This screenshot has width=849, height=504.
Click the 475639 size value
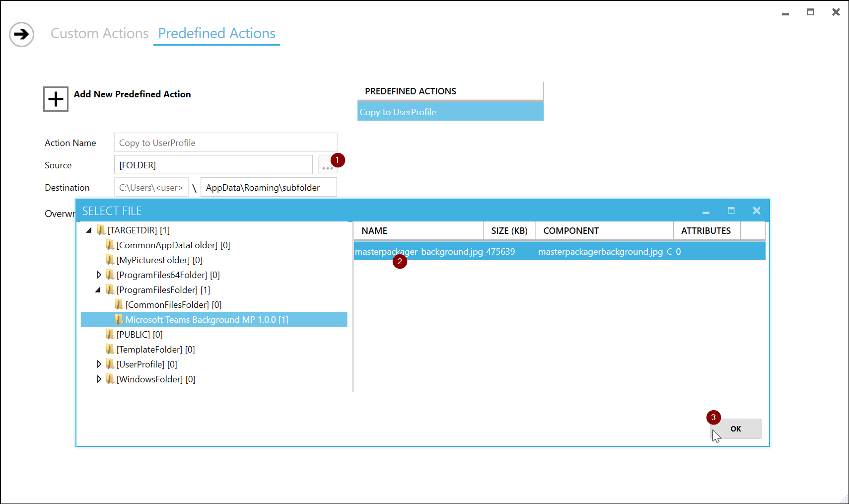tap(500, 252)
